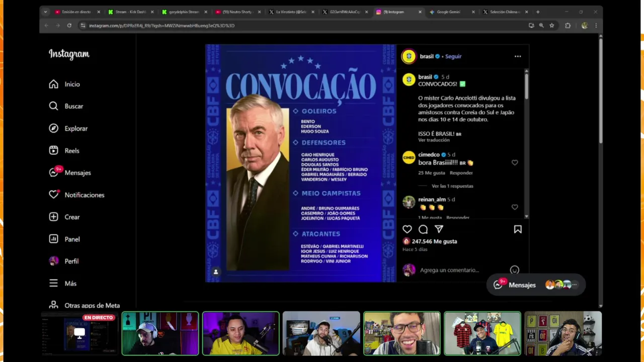The height and width of the screenshot is (362, 644).
Task: Close the Instagram browser tab
Action: (420, 12)
